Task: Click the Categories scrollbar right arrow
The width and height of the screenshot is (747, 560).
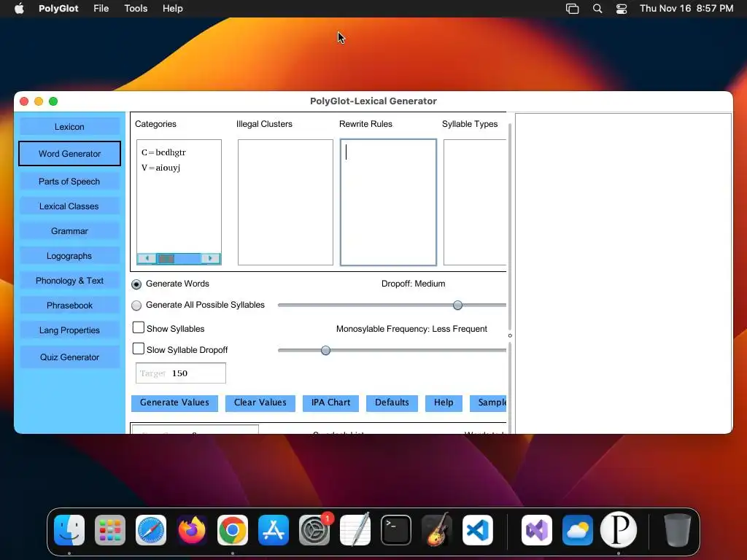Action: [x=210, y=259]
